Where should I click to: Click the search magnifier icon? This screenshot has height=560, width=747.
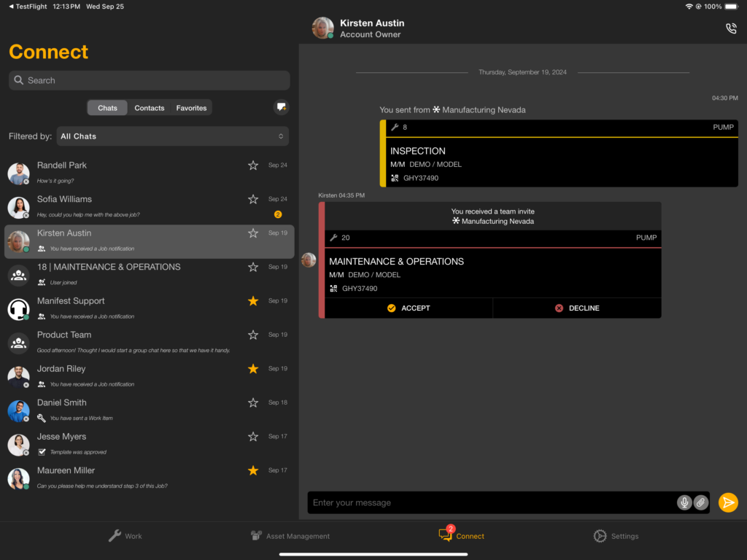tap(18, 80)
